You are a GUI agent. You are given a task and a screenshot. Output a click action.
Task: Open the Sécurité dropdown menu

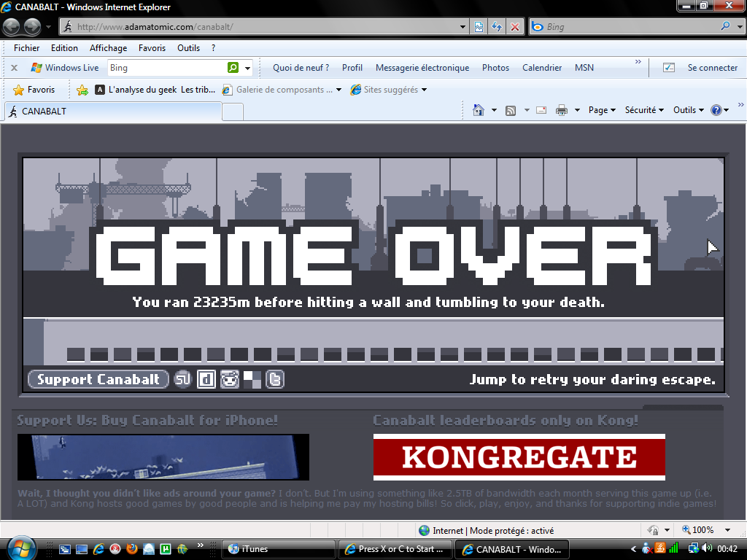tap(644, 110)
